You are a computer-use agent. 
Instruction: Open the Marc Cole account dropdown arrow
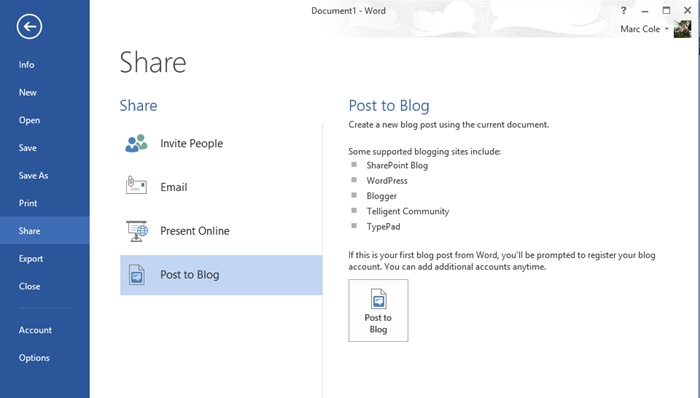(667, 29)
